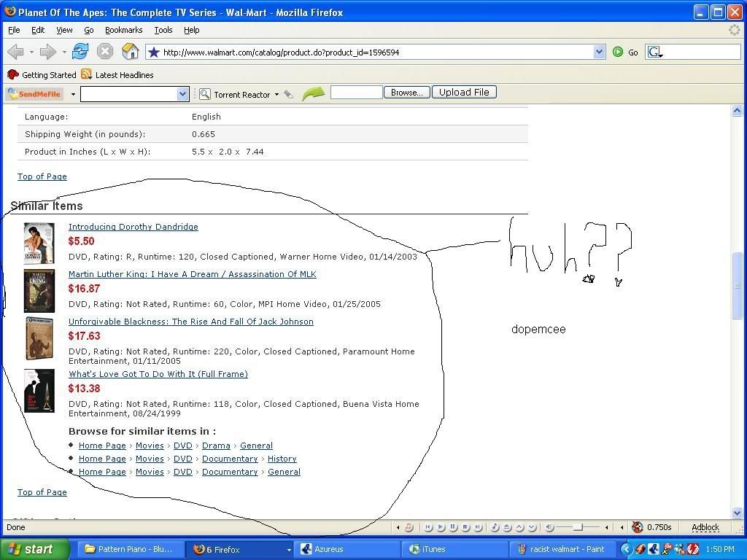Viewport: 747px width, 560px height.
Task: Go back using the Back arrow
Action: tap(16, 52)
